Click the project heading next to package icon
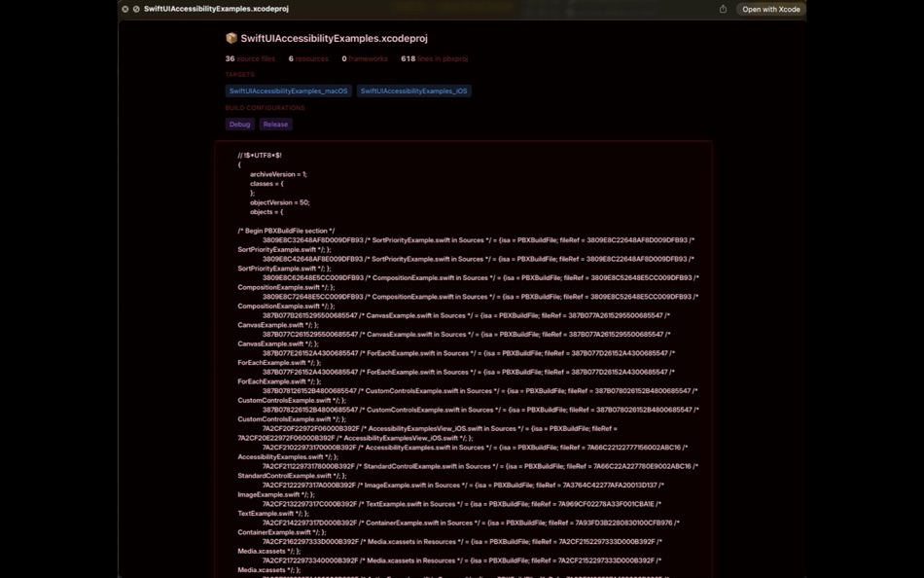 pyautogui.click(x=335, y=38)
